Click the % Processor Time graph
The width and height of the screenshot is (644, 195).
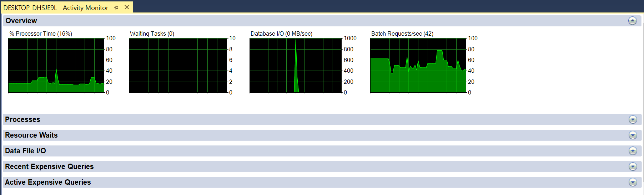pyautogui.click(x=56, y=66)
